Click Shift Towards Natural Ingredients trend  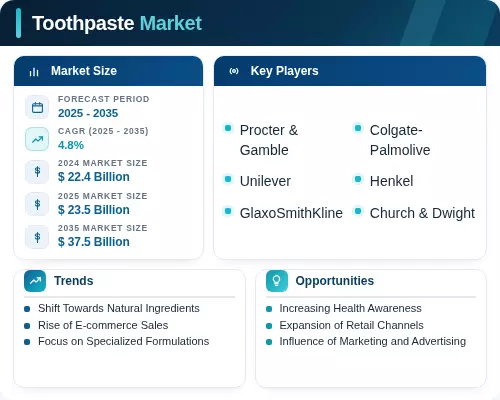point(119,309)
